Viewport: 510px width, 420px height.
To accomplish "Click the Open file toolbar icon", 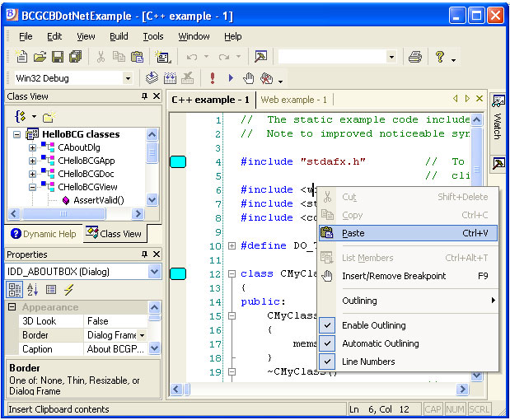I will (40, 57).
